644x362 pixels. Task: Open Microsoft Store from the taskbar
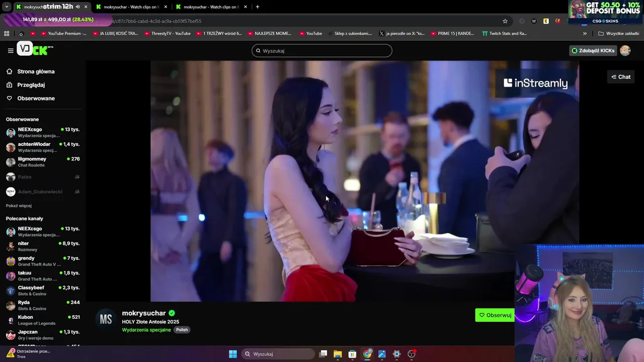pyautogui.click(x=352, y=354)
